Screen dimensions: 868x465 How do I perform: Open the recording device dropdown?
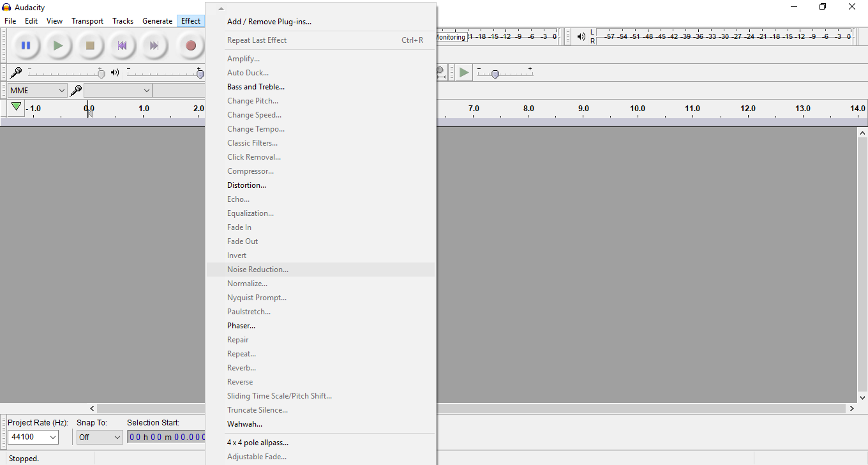pos(118,90)
